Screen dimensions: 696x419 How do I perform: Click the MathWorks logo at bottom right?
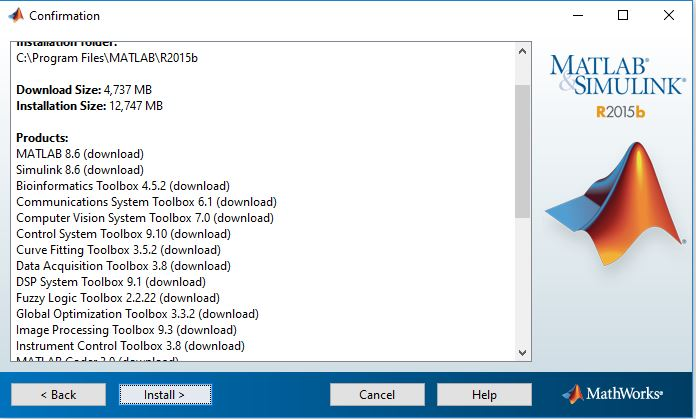pos(613,394)
